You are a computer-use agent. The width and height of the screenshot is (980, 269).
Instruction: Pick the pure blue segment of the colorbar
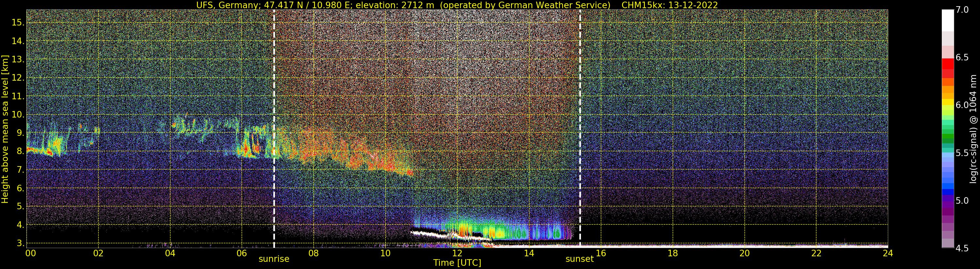click(948, 192)
